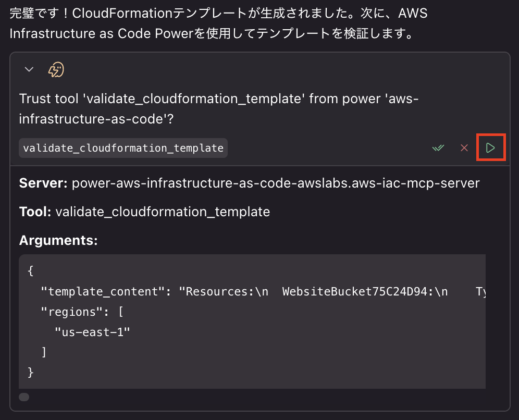Click the Kiro ghost icon
Screen dimensions: 519x420
click(x=56, y=69)
